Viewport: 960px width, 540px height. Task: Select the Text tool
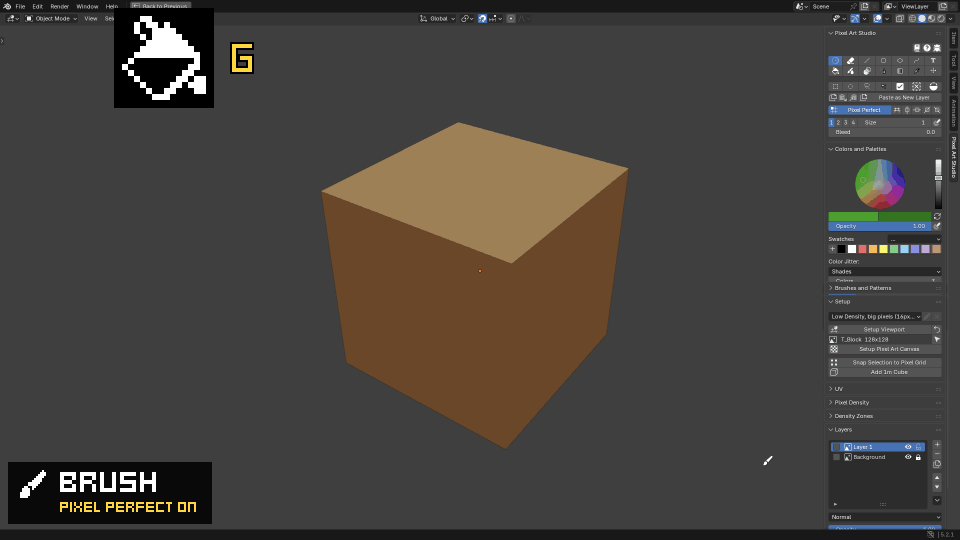point(933,61)
